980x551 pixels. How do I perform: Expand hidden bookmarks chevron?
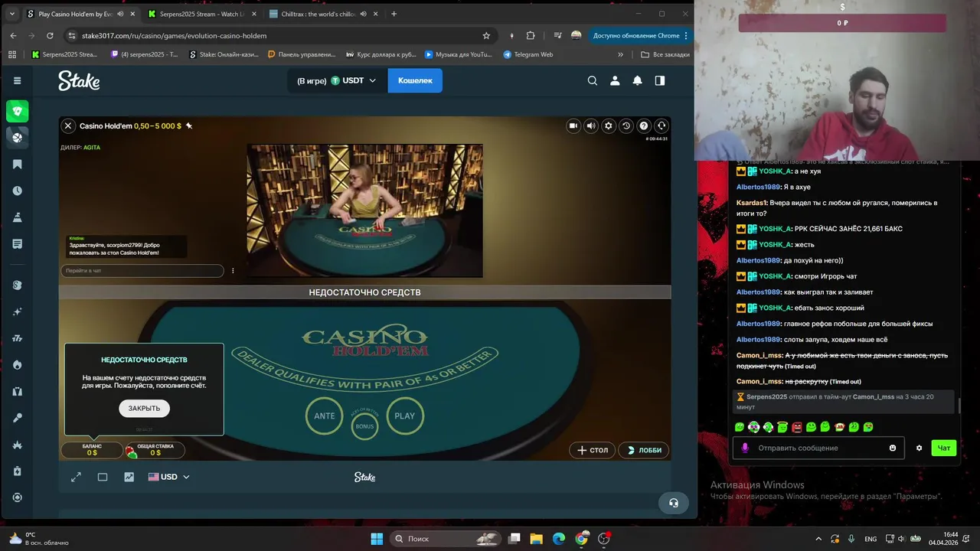click(620, 54)
